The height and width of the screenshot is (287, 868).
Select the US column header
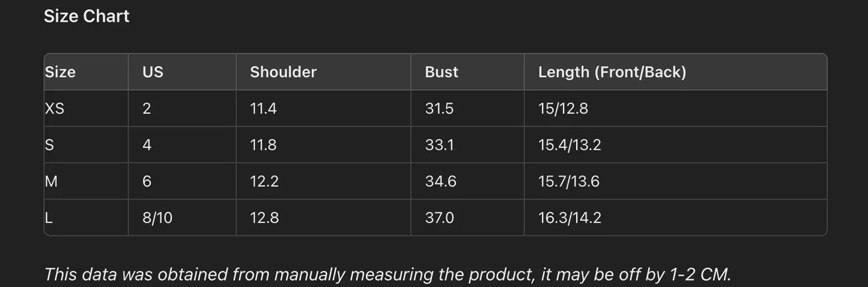pyautogui.click(x=153, y=72)
